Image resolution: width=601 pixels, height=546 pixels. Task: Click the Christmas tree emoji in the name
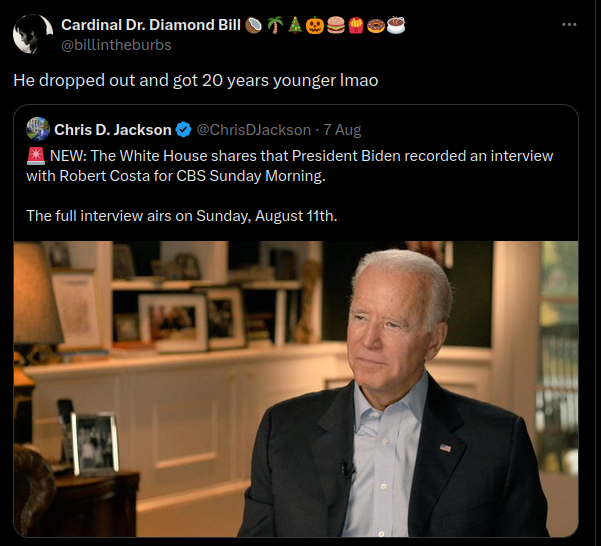(294, 24)
